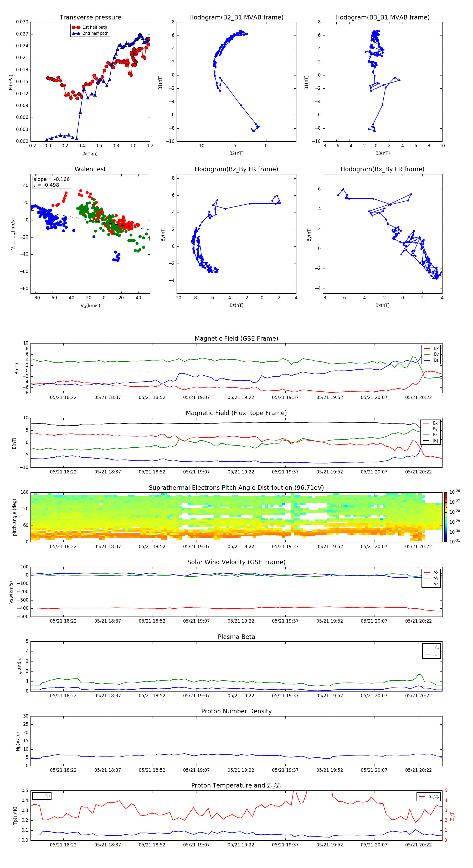473x868 pixels.
Task: Select the "r = -0.498" annotation
Action: pyautogui.click(x=47, y=185)
